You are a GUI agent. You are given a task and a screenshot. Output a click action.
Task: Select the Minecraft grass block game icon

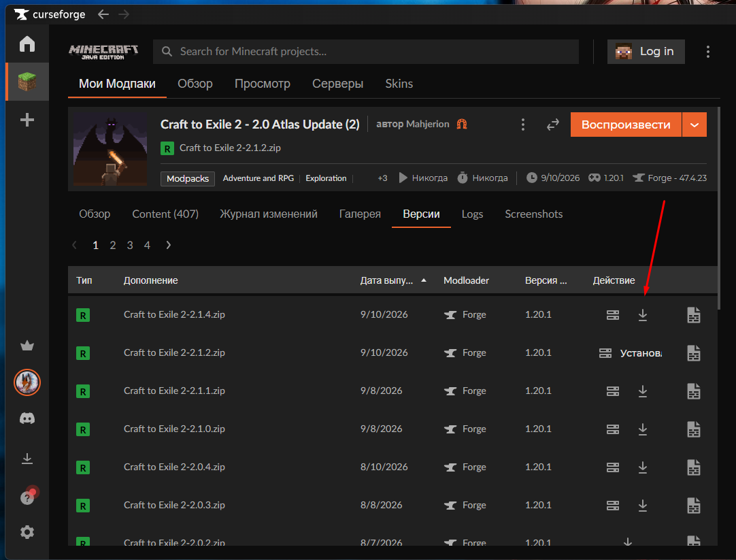(27, 82)
